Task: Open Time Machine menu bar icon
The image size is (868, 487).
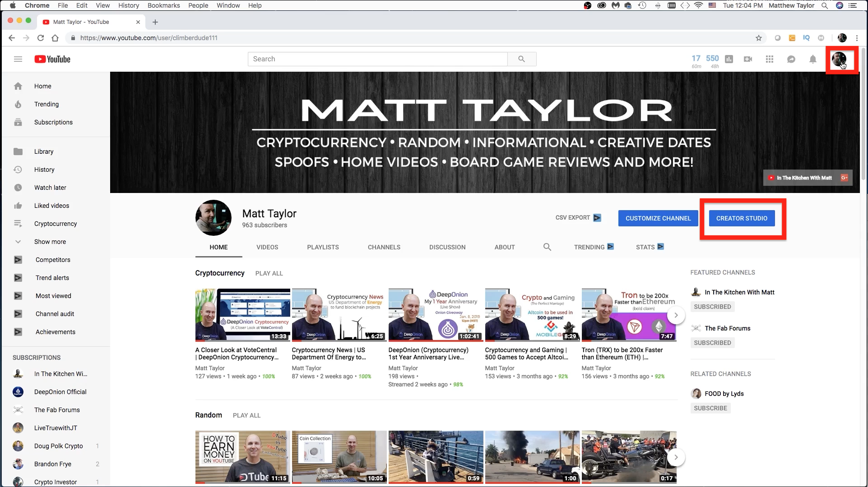Action: (x=642, y=5)
